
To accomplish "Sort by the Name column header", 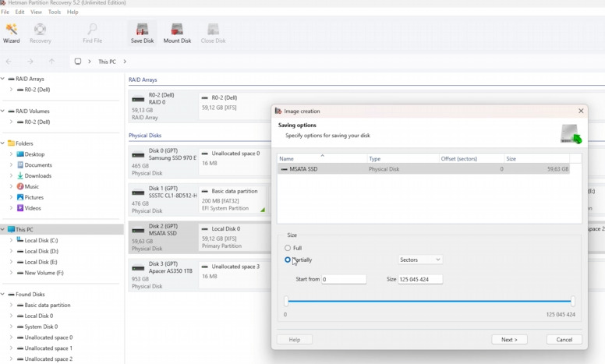I will tap(322, 158).
